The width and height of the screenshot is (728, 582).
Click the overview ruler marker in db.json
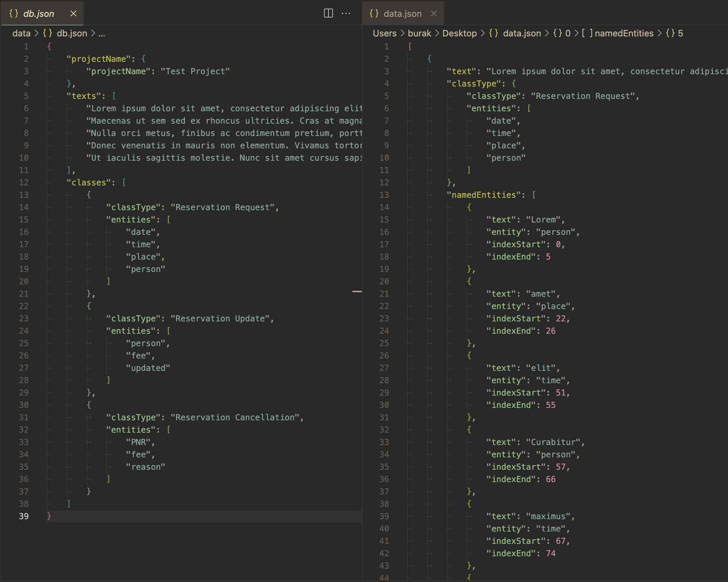coord(357,292)
